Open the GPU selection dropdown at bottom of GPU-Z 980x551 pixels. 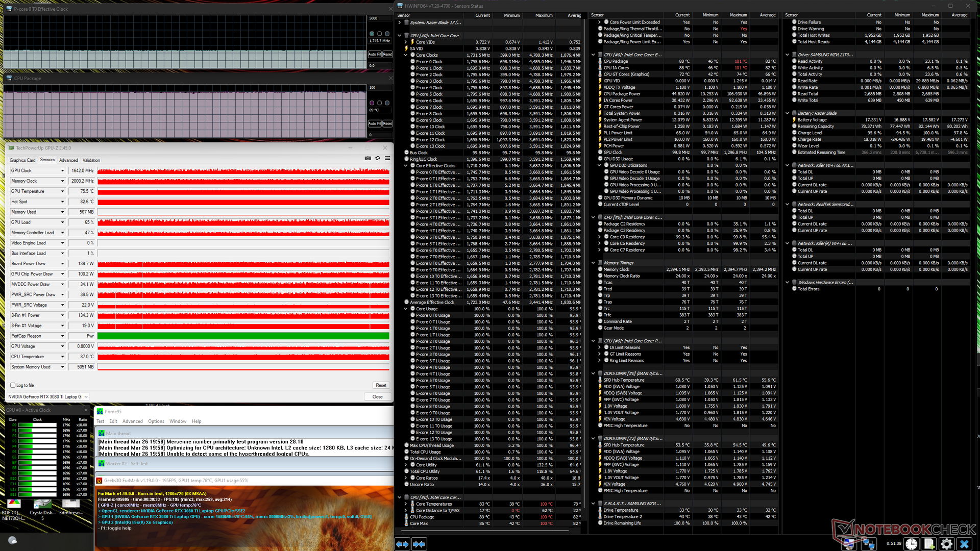point(86,396)
